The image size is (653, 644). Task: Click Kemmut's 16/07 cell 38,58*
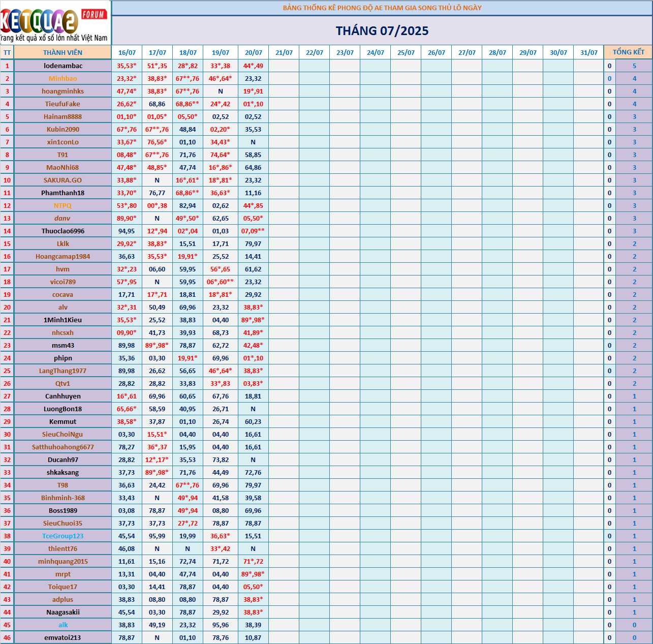pos(127,421)
